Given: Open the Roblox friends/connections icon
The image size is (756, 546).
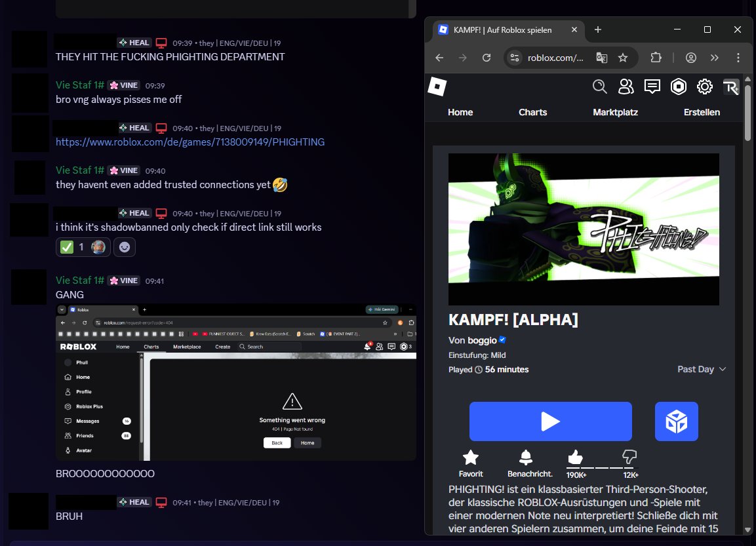Looking at the screenshot, I should coord(626,87).
